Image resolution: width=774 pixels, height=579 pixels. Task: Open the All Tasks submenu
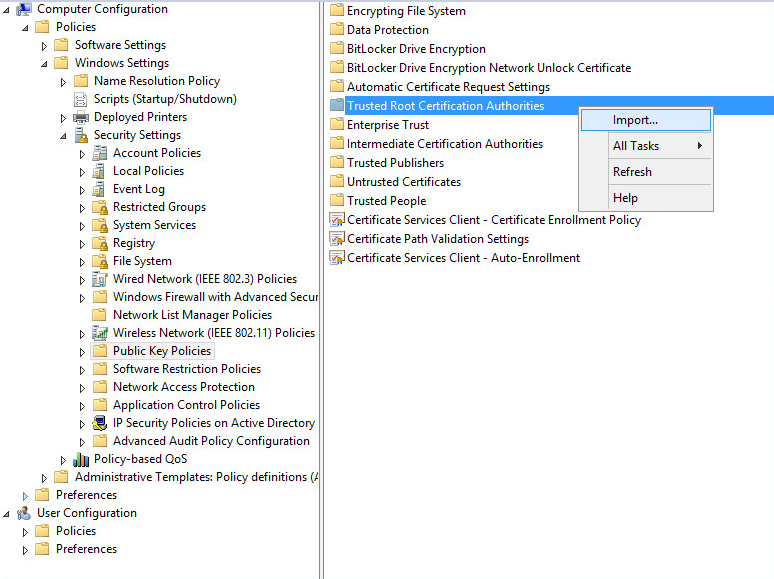coord(646,146)
